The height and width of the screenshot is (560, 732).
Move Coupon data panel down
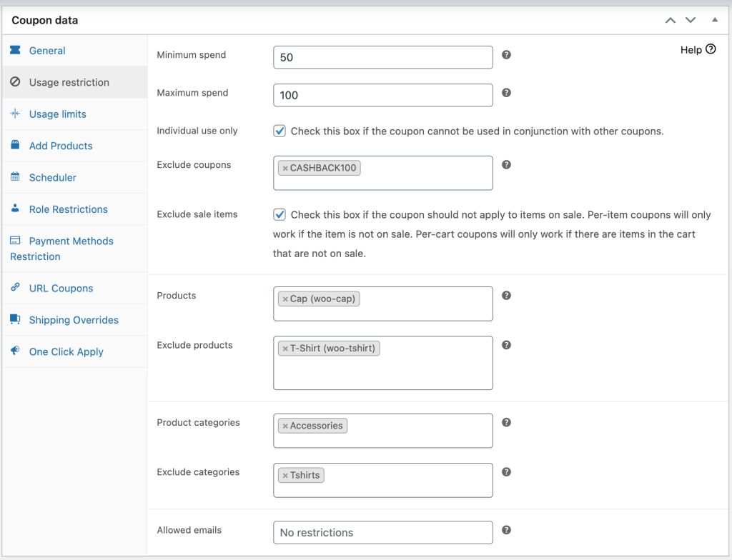[x=690, y=21]
